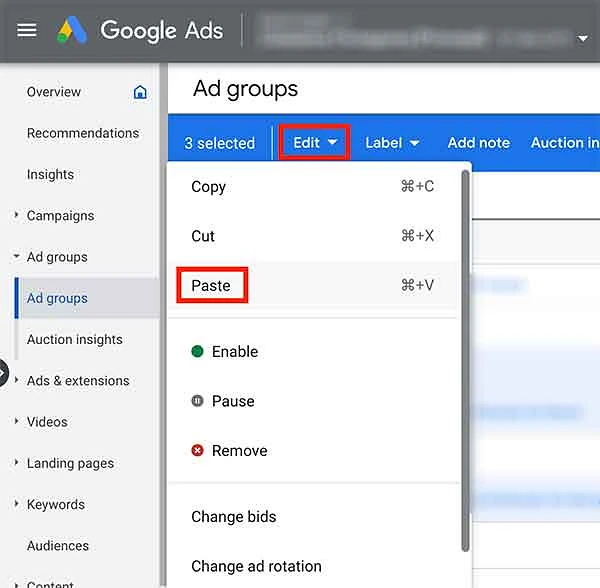Open Videos in the sidebar
The height and width of the screenshot is (588, 600).
pos(47,422)
